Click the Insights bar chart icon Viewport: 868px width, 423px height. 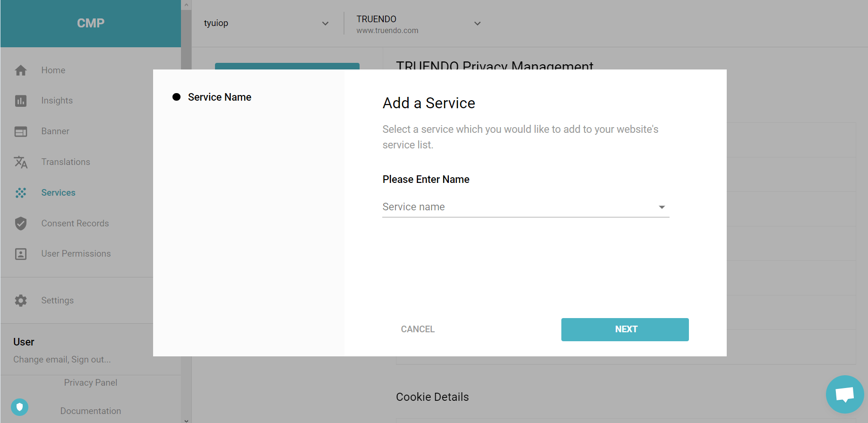tap(21, 101)
